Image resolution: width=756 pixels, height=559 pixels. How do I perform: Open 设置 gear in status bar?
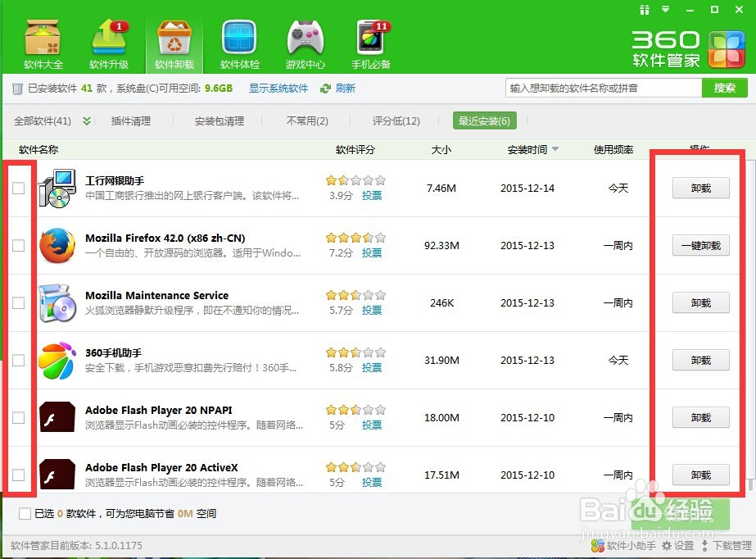coord(667,546)
